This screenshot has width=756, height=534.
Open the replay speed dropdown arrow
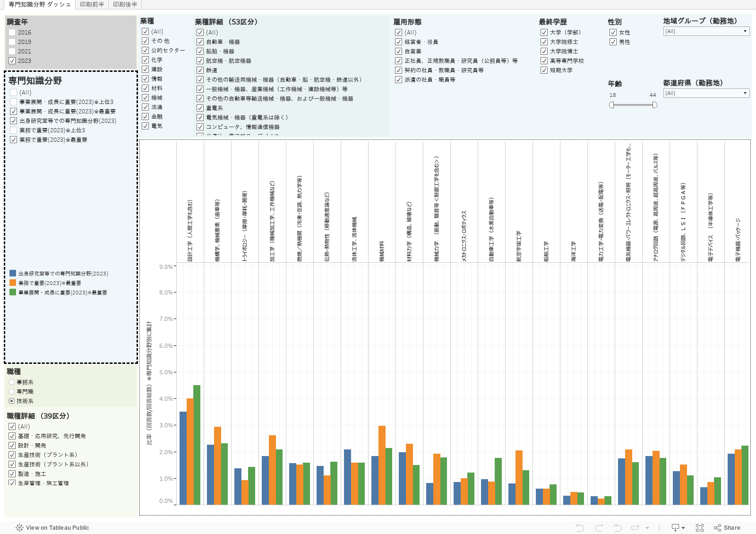point(647,528)
